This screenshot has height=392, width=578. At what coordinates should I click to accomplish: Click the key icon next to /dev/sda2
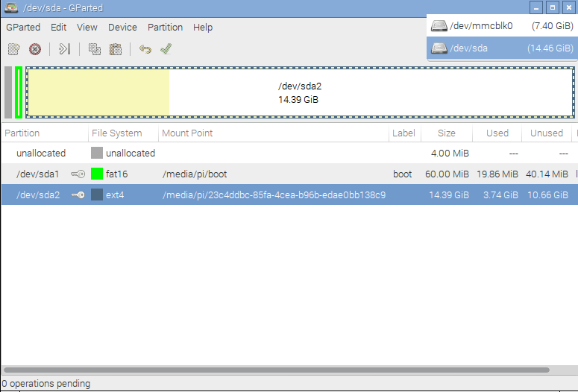(x=78, y=195)
